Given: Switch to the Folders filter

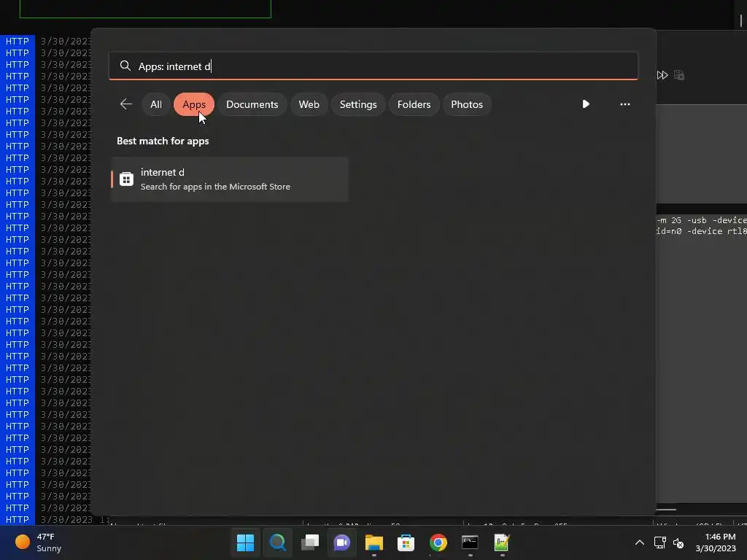Looking at the screenshot, I should (x=414, y=104).
